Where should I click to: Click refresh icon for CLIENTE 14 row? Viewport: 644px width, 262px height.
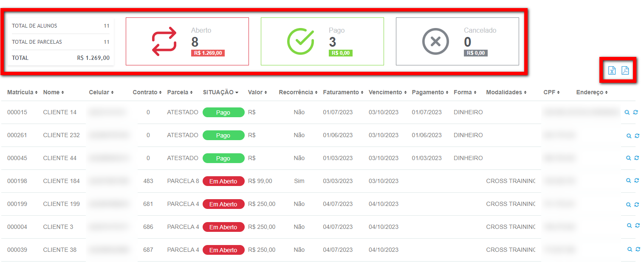636,113
